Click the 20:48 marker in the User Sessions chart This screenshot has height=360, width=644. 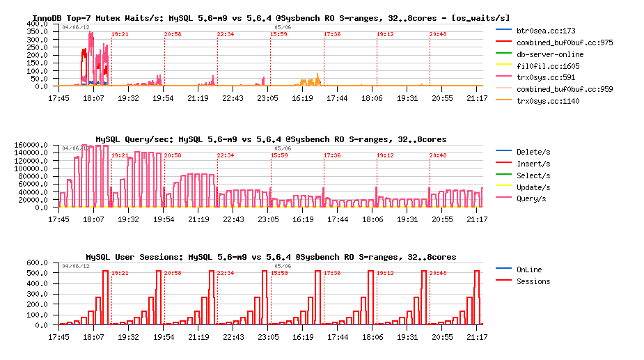coord(438,273)
